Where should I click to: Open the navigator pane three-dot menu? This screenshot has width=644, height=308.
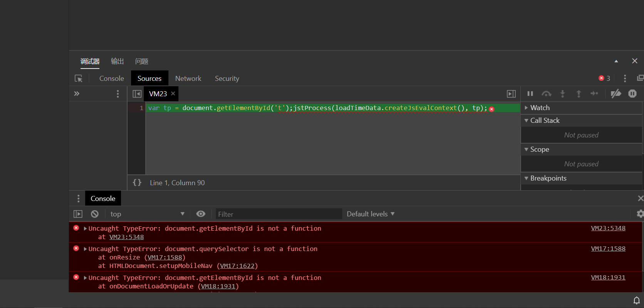(118, 94)
